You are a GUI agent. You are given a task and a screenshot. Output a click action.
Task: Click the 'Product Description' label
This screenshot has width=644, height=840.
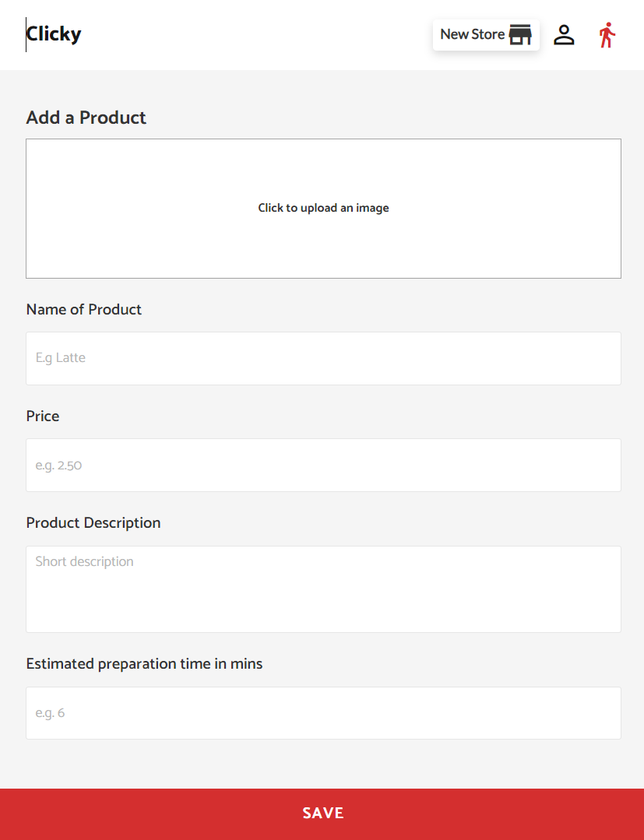(x=93, y=523)
